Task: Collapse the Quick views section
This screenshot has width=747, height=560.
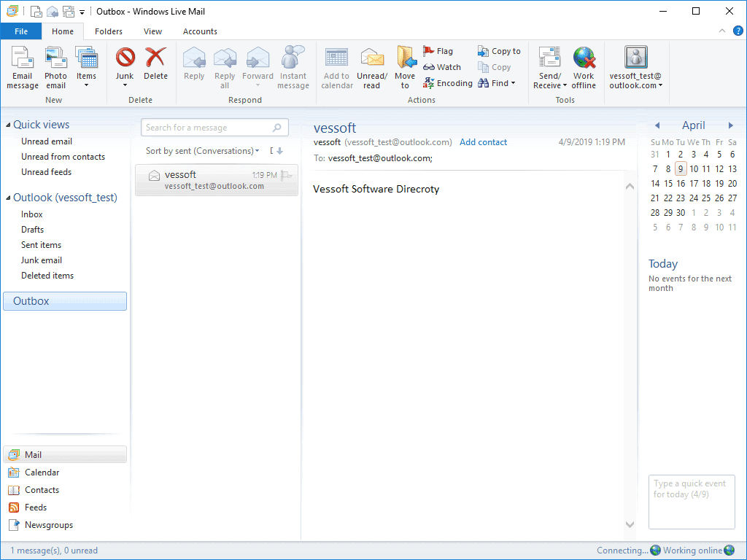Action: click(x=8, y=125)
